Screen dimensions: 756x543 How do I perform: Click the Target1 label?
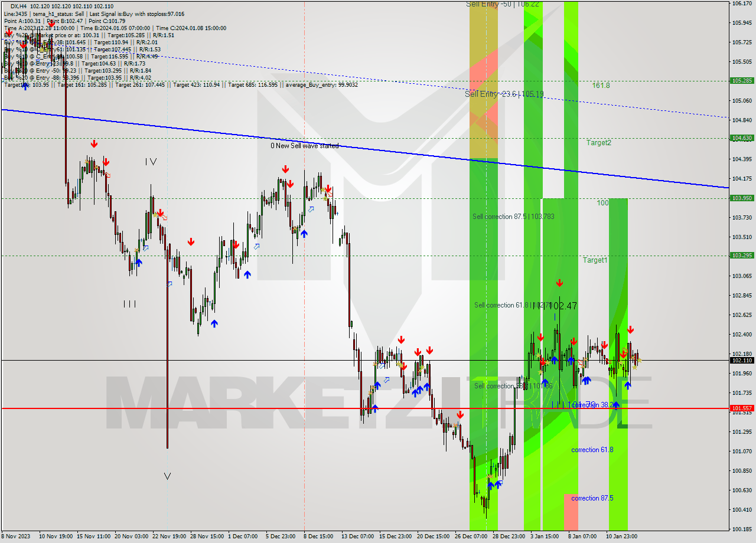pos(595,260)
